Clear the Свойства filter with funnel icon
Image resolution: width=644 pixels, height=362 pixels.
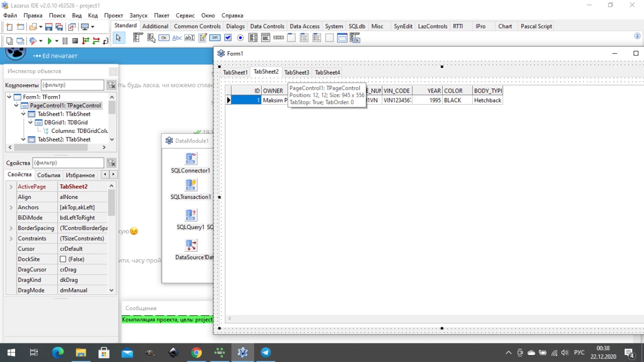(111, 163)
